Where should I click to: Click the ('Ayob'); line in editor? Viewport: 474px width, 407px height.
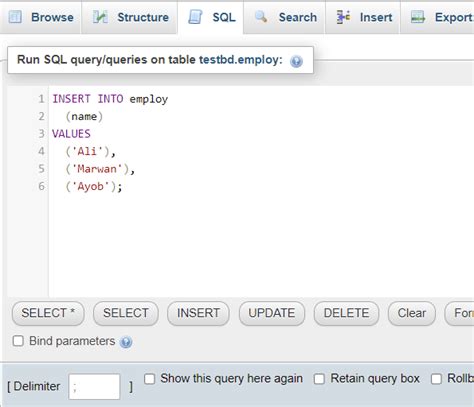click(94, 186)
